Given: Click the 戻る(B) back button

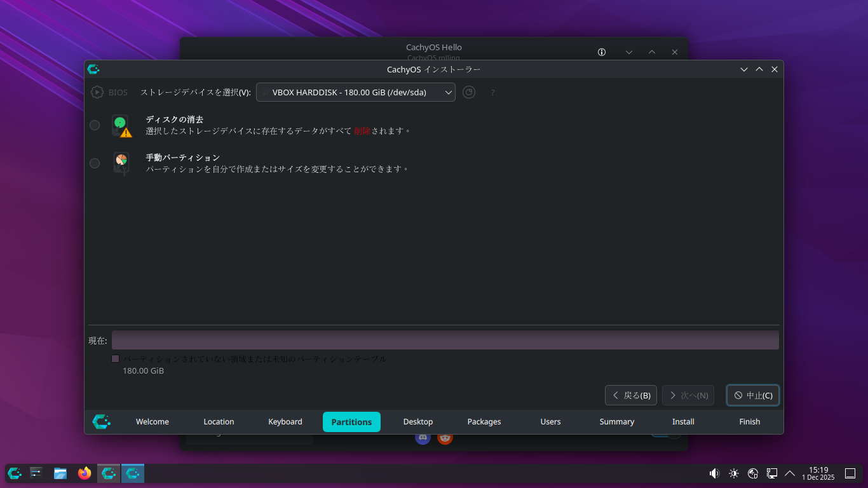Looking at the screenshot, I should point(631,395).
